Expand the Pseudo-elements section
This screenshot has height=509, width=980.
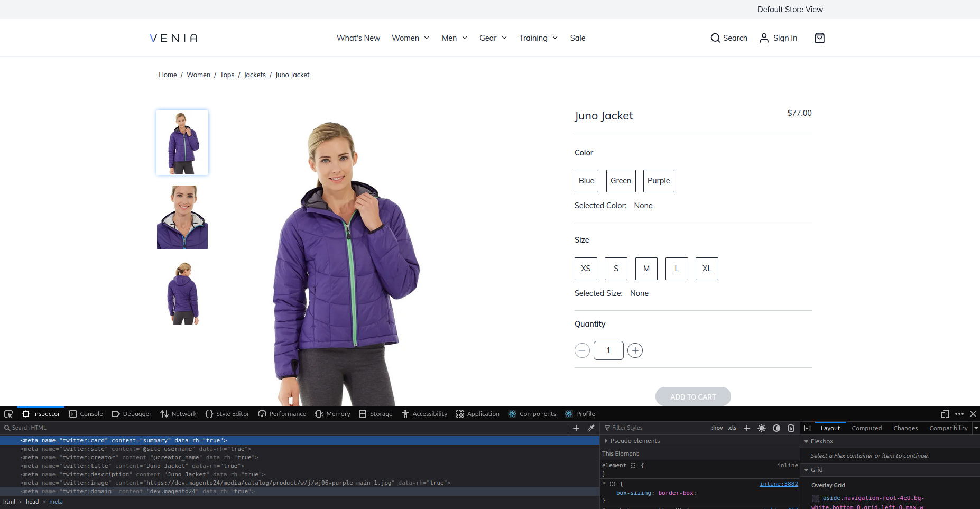[x=606, y=441]
